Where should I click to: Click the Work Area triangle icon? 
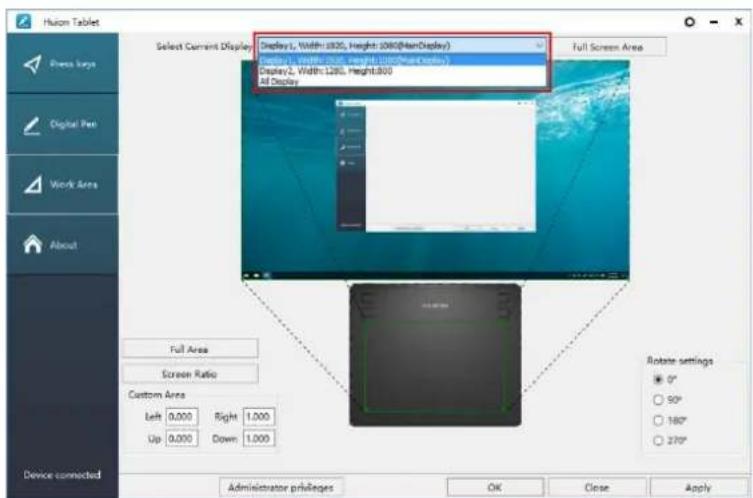(33, 185)
